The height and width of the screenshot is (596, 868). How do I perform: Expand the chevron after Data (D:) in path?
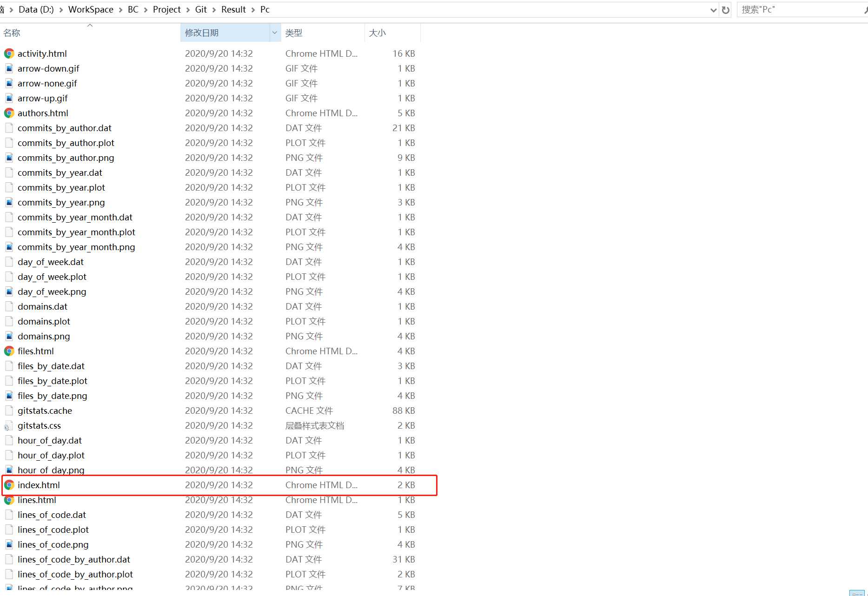(x=61, y=10)
